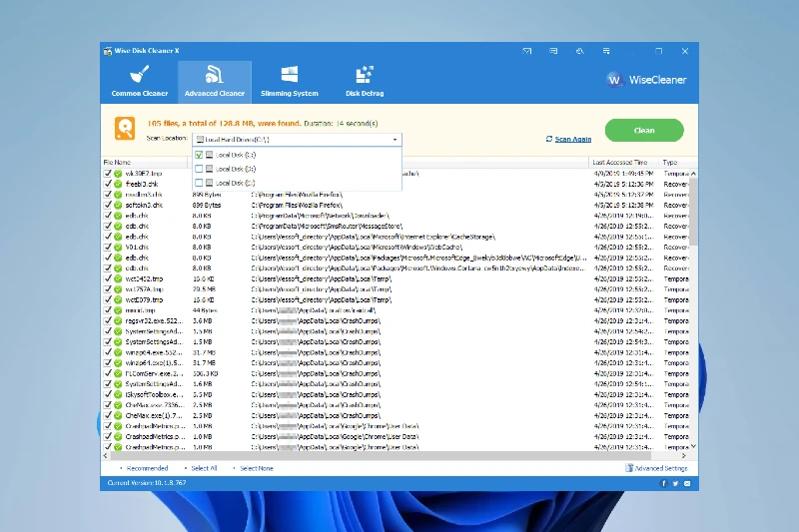Click green status icon for freebl3.chk

click(118, 184)
